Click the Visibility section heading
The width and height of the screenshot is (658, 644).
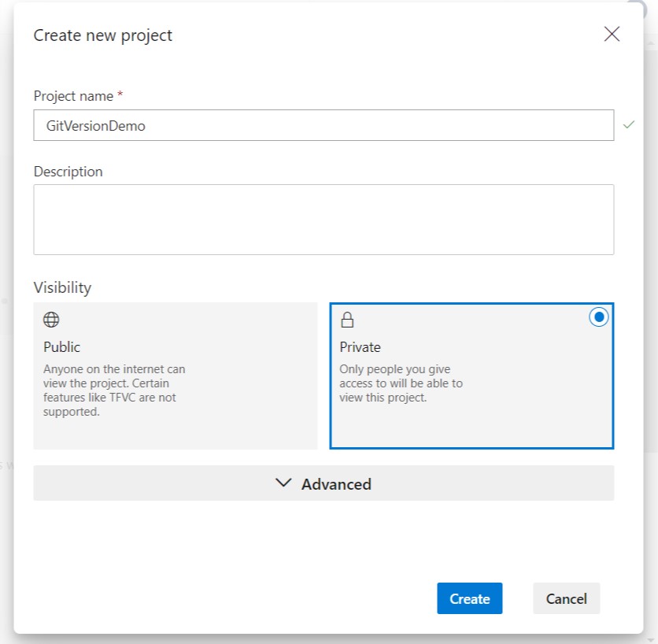(62, 287)
